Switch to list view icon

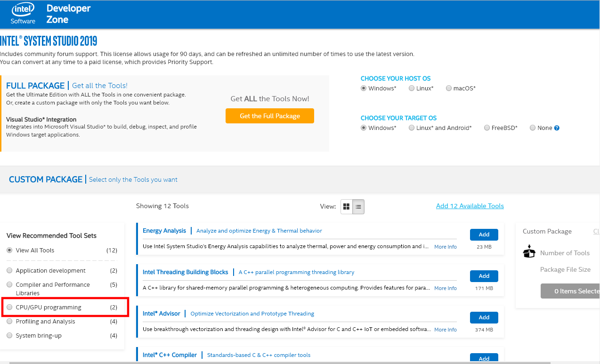coord(358,207)
